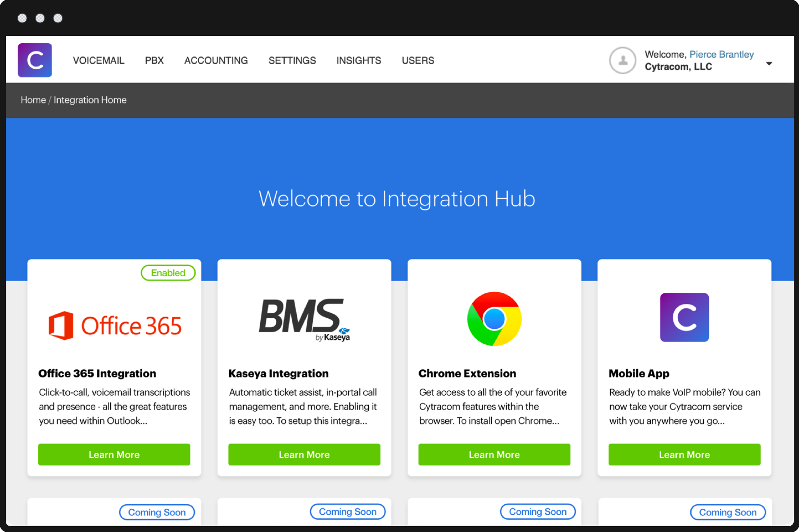Open the SETTINGS menu
799x532 pixels.
(x=292, y=60)
